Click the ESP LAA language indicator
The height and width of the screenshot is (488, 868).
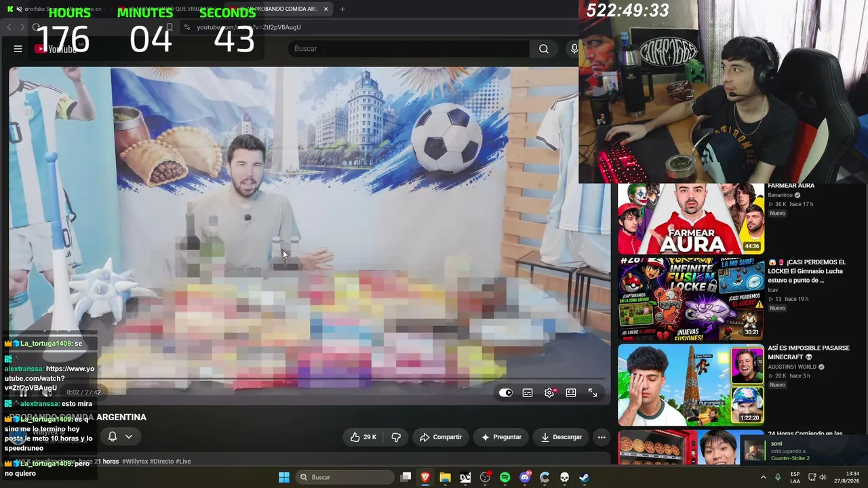[x=795, y=477]
